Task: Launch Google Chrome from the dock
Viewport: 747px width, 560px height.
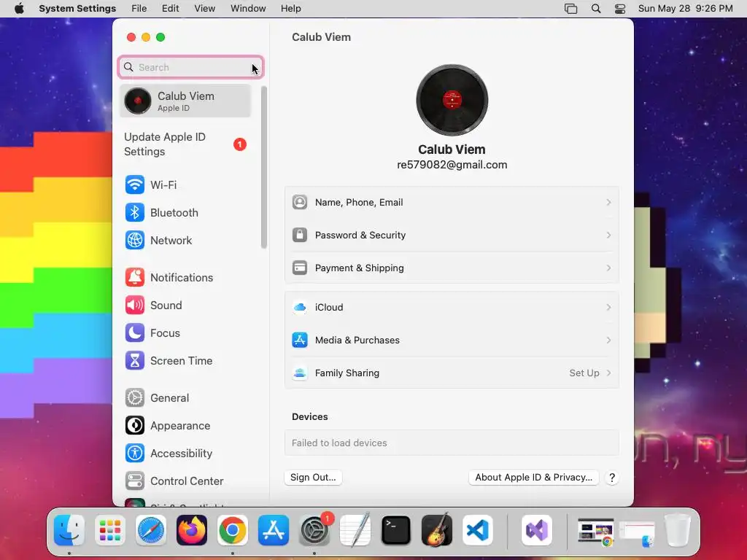Action: click(233, 530)
